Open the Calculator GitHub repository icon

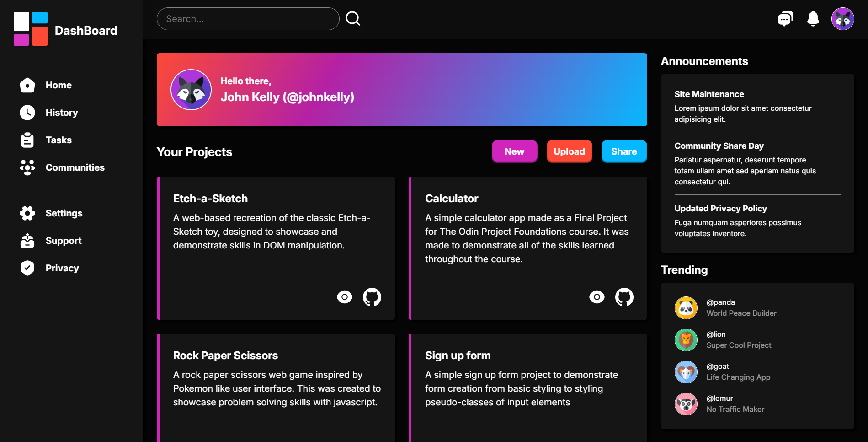pyautogui.click(x=624, y=297)
